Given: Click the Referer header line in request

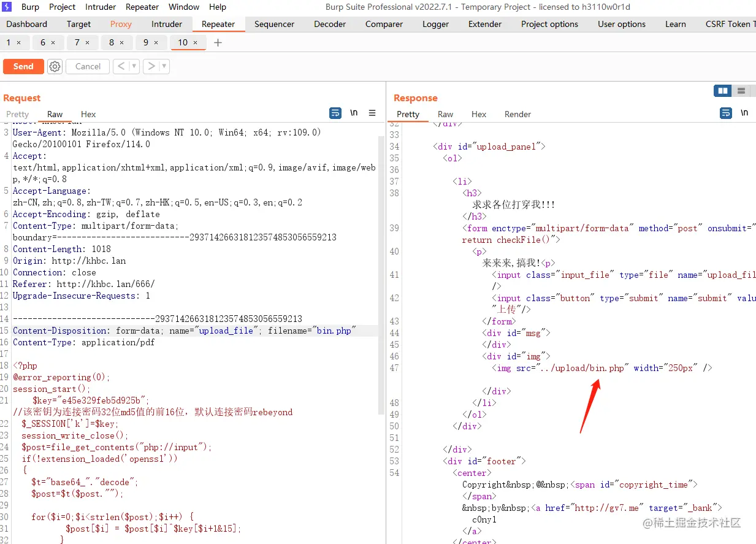Looking at the screenshot, I should tap(84, 284).
